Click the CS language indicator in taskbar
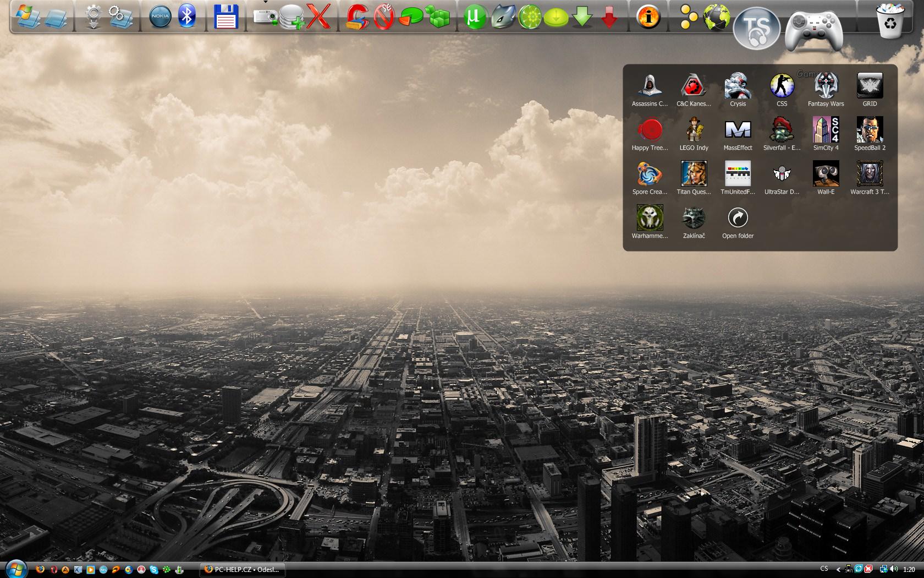The image size is (924, 578). click(x=824, y=569)
